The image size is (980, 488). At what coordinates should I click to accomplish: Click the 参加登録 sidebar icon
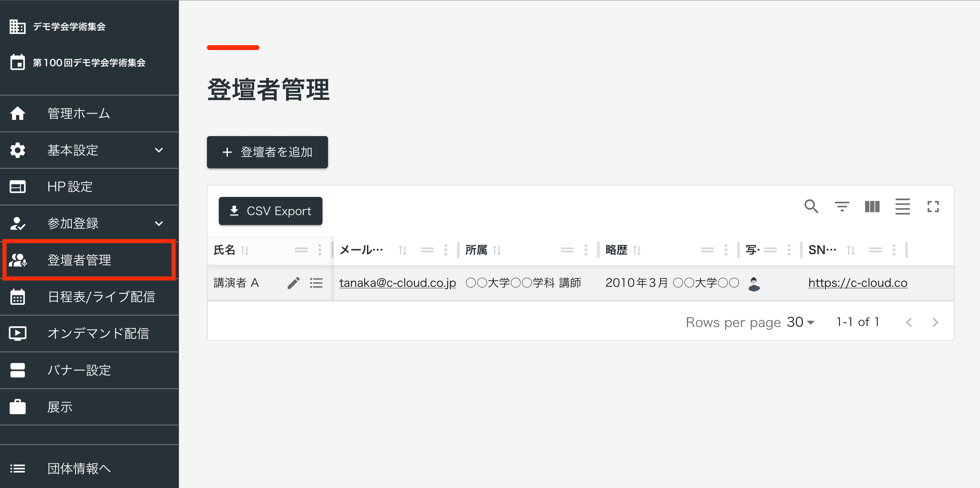(x=18, y=222)
